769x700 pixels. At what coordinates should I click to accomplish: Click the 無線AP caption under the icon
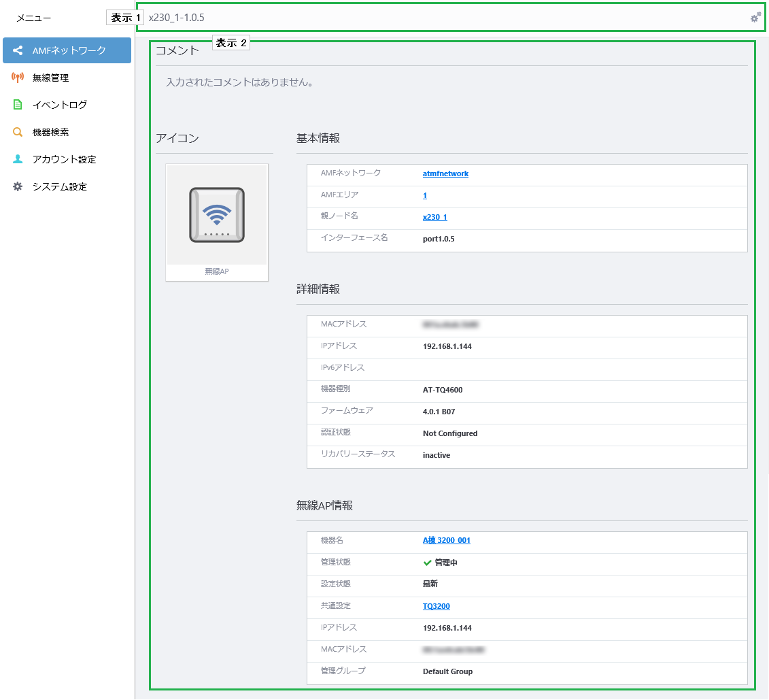click(x=217, y=271)
